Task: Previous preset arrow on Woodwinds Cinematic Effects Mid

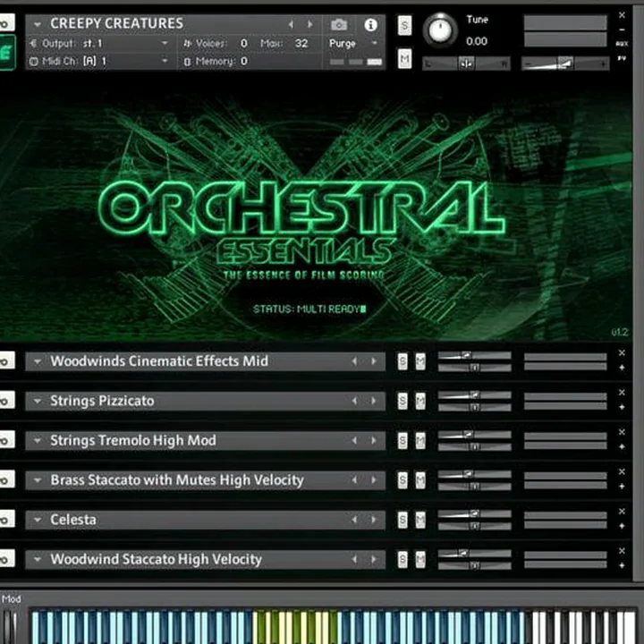Action: [354, 361]
